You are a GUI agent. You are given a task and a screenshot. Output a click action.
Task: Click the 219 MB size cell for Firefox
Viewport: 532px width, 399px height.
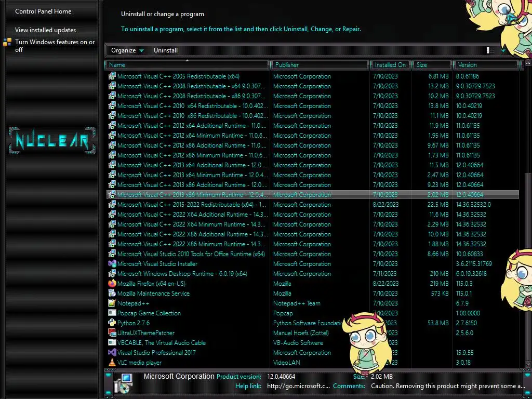tap(439, 283)
